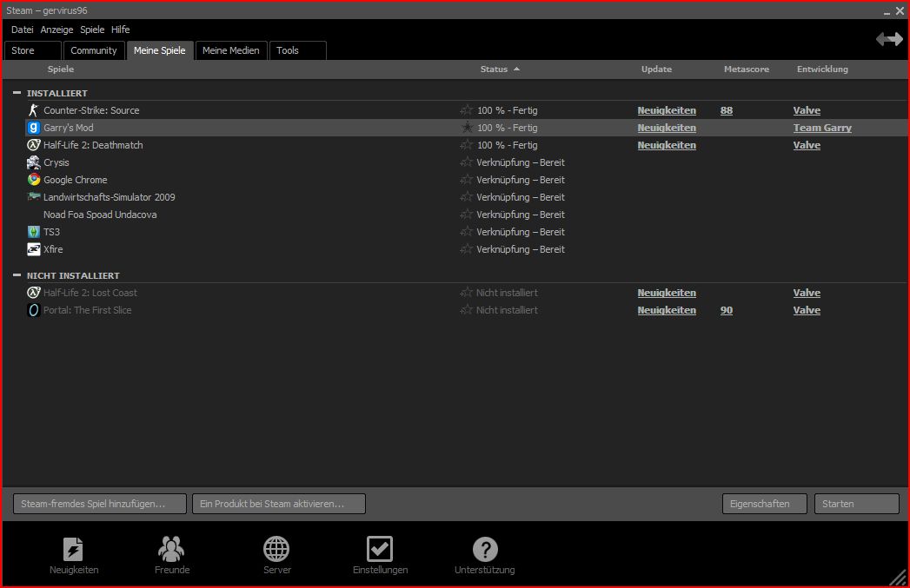Open the Server browser globe icon
Viewport: 910px width, 588px height.
[276, 549]
